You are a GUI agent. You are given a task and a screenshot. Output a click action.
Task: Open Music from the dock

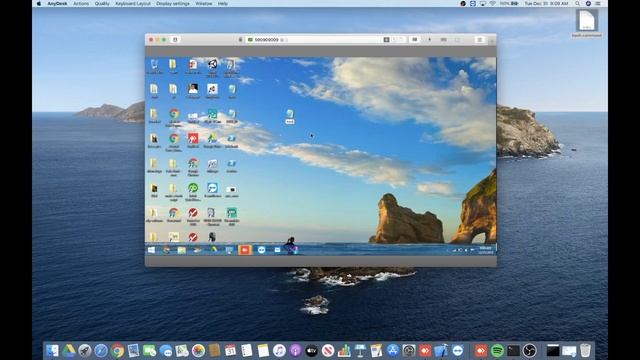coord(279,351)
